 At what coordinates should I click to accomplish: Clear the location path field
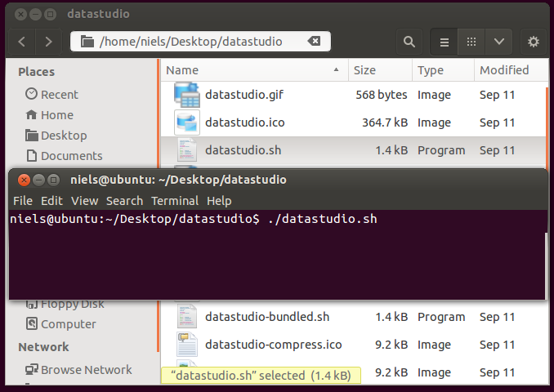(x=314, y=42)
